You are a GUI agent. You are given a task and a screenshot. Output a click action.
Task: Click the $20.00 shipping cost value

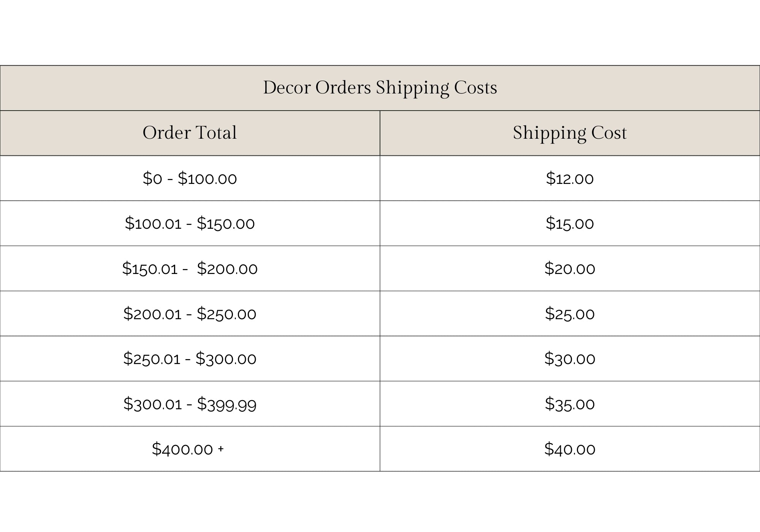point(570,269)
